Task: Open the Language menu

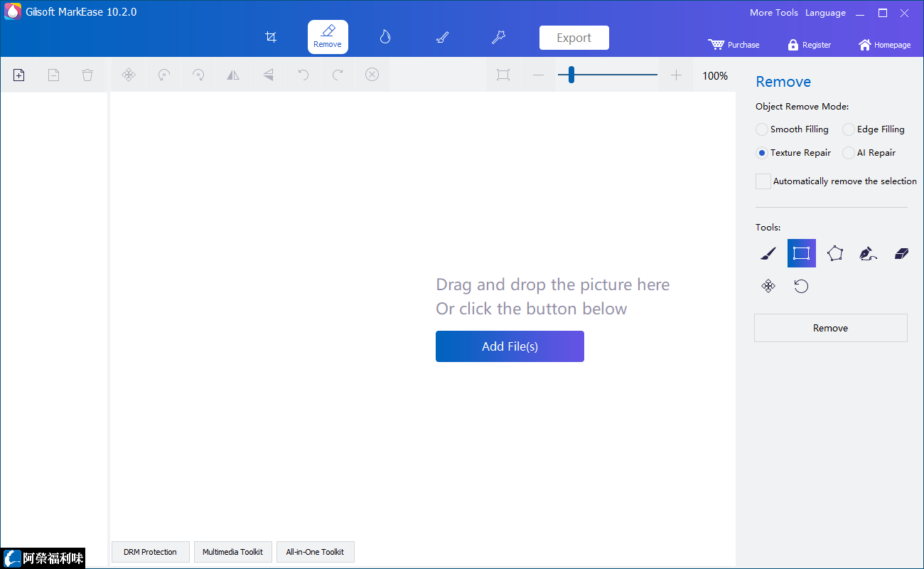Action: [x=825, y=13]
